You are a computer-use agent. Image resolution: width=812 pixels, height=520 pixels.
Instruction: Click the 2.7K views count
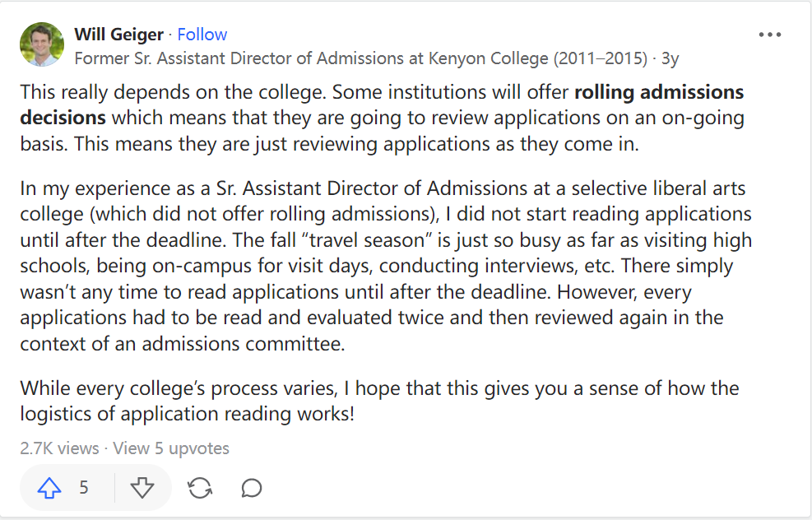pyautogui.click(x=59, y=448)
